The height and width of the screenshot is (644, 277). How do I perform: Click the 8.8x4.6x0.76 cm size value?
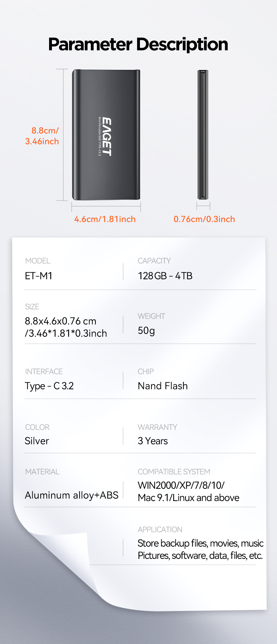coord(61,321)
